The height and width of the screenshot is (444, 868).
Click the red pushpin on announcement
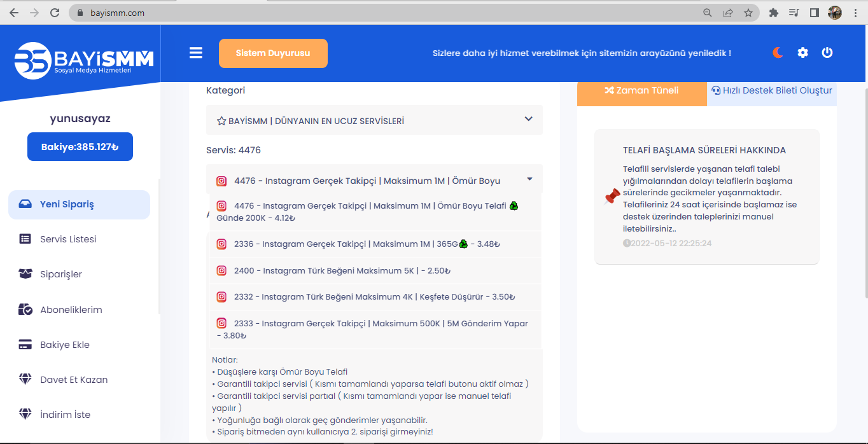(612, 197)
